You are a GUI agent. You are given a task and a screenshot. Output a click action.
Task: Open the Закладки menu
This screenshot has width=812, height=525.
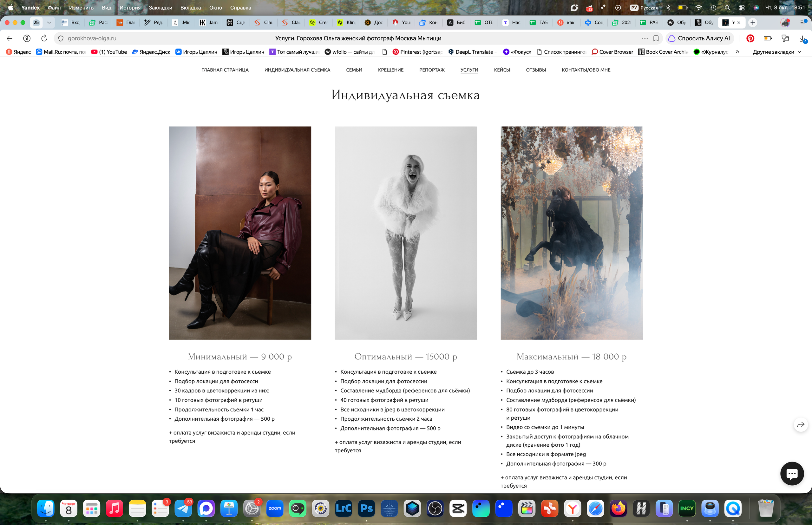[x=160, y=8]
